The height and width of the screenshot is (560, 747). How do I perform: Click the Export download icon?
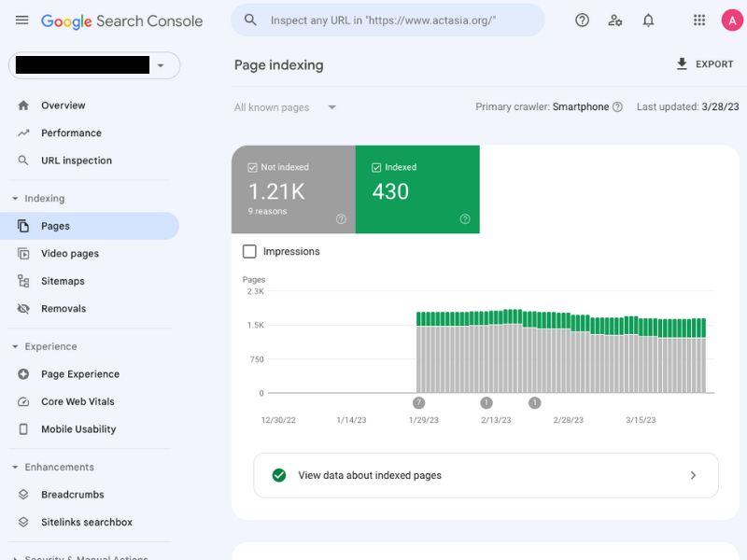682,63
